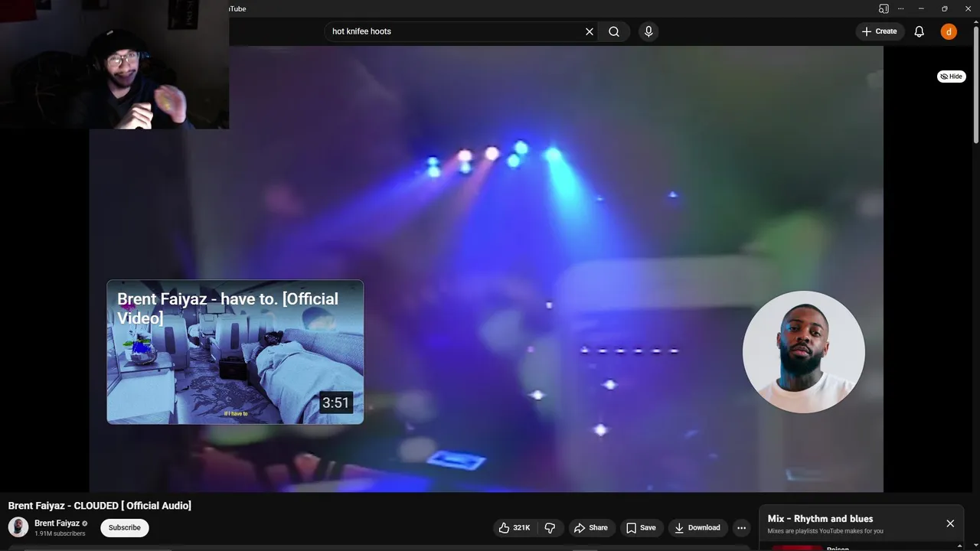
Task: Share the video
Action: tap(590, 527)
